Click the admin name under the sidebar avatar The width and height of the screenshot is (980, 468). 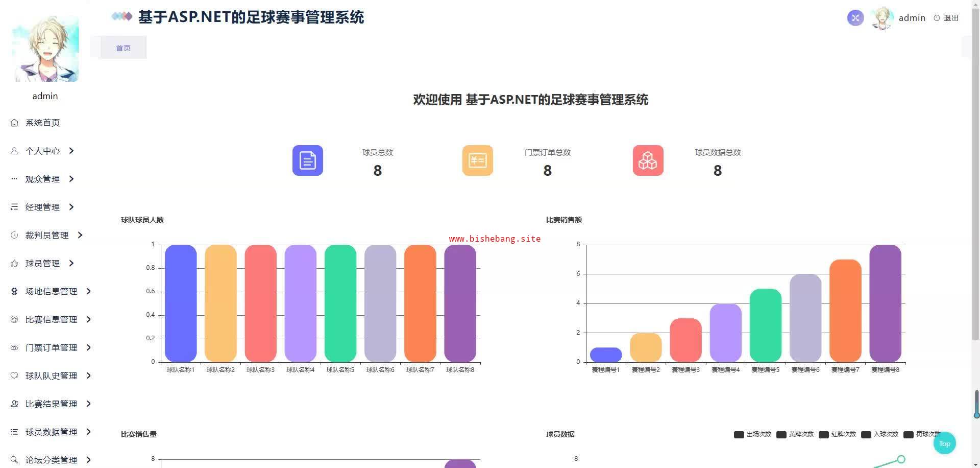(45, 96)
